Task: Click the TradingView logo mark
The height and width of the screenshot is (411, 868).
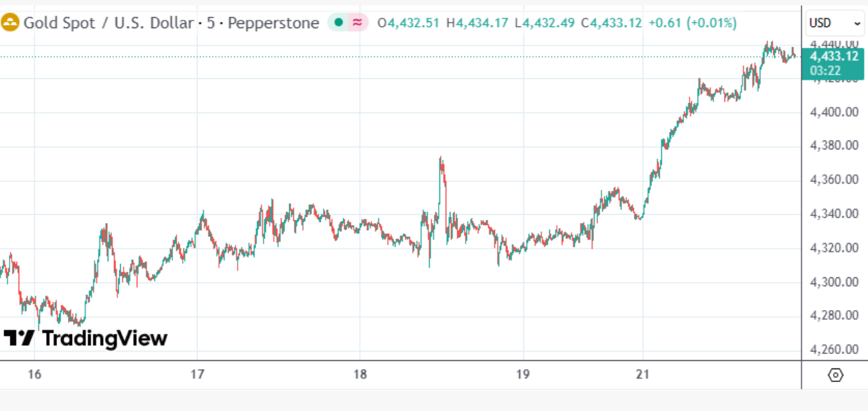Action: [x=19, y=338]
